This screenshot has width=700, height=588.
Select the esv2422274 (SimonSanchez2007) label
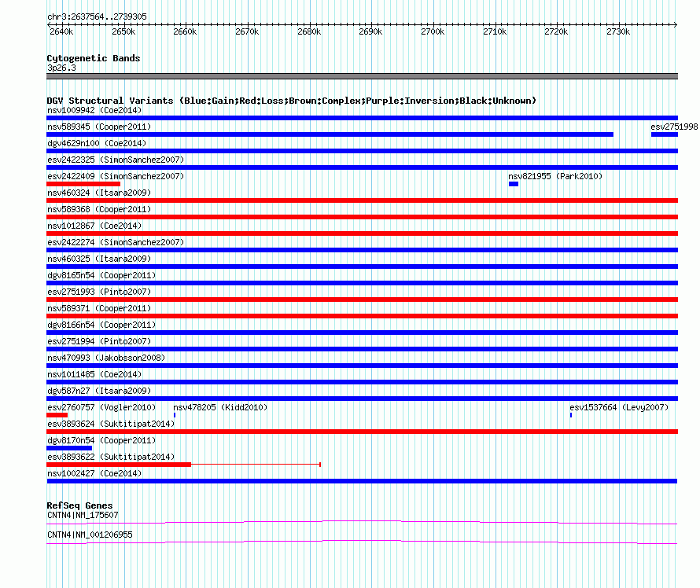click(x=116, y=242)
